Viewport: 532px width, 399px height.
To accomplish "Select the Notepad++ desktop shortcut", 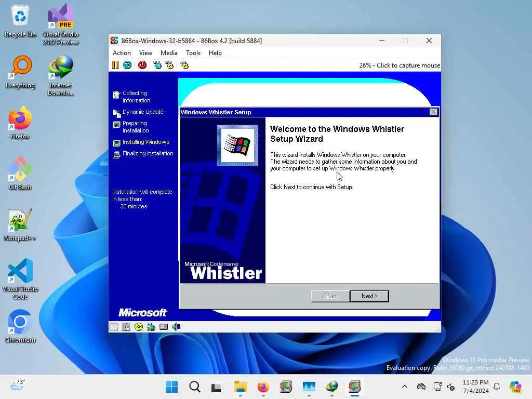I will point(20,224).
